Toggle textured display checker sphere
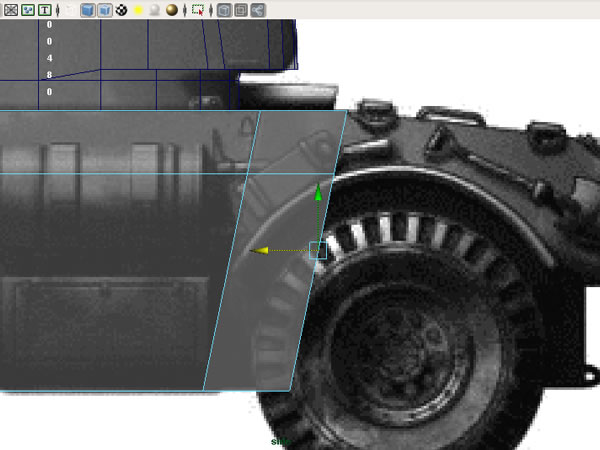 point(122,10)
